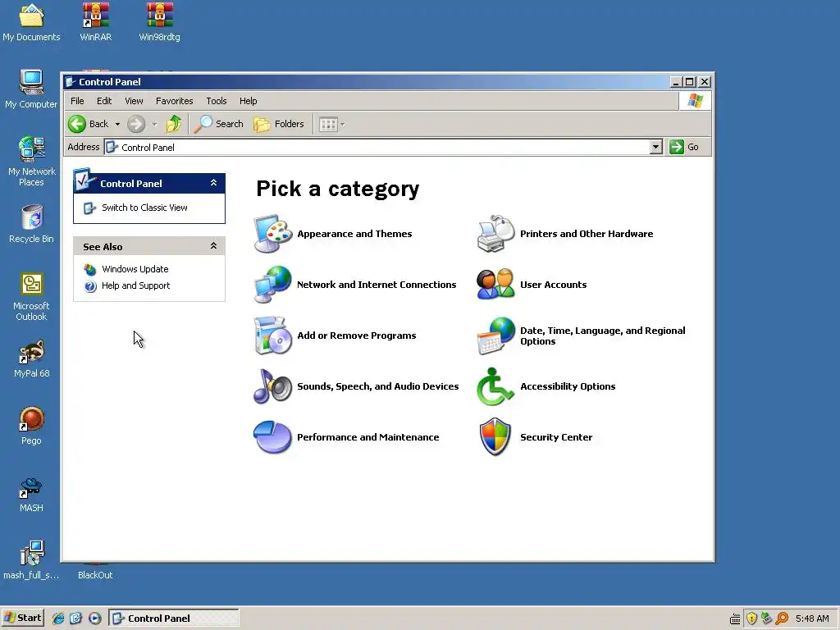Open the Security Center shield icon
Image resolution: width=840 pixels, height=630 pixels.
pos(495,437)
